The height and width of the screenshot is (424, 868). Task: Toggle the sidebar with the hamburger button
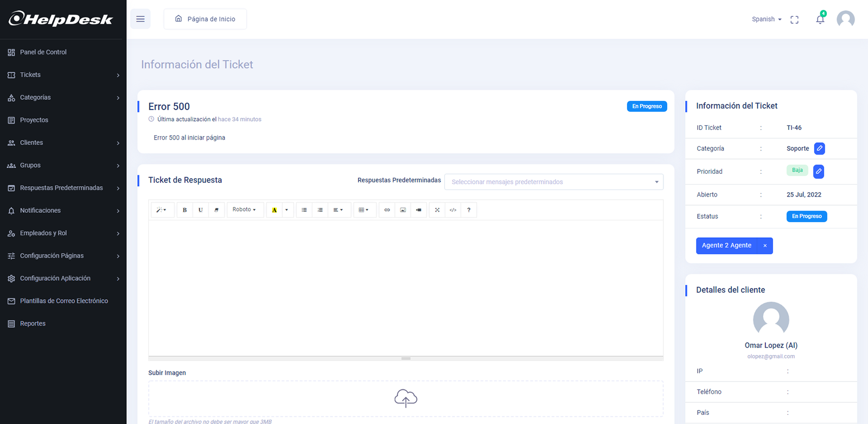click(x=141, y=19)
